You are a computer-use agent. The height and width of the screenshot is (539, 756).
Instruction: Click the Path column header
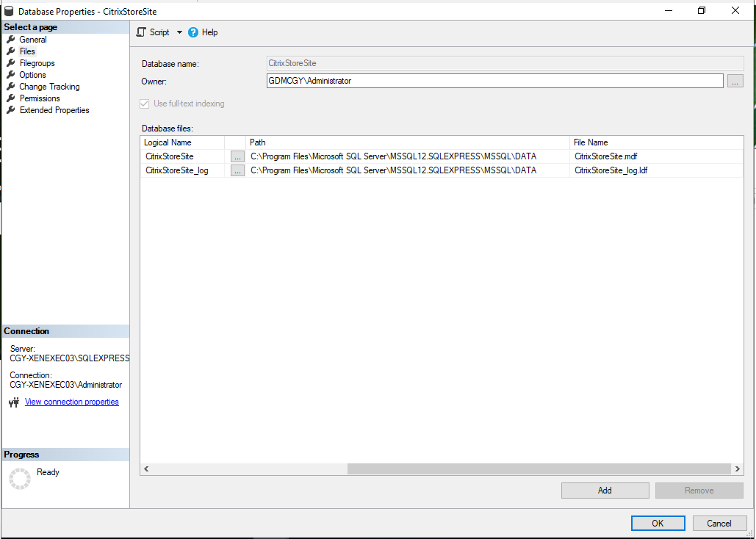[408, 142]
